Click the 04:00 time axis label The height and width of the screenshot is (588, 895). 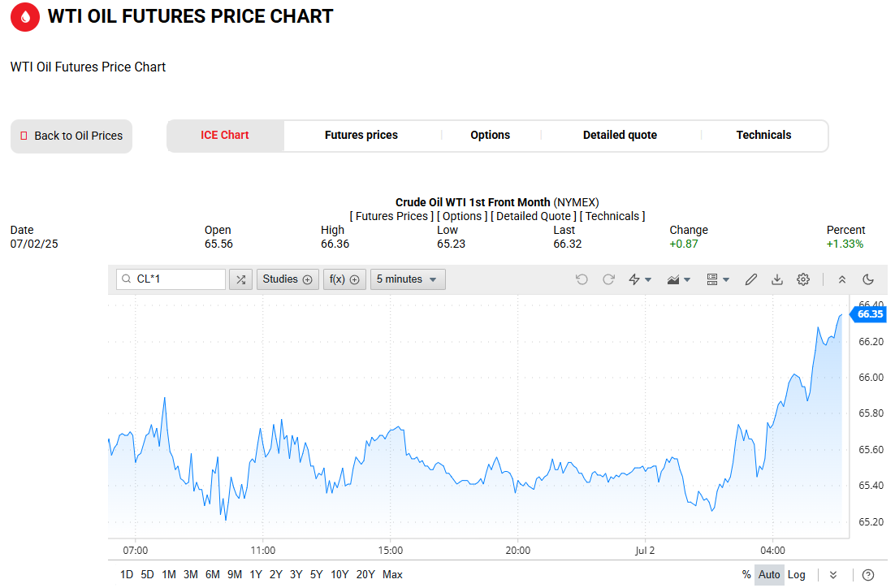[772, 551]
